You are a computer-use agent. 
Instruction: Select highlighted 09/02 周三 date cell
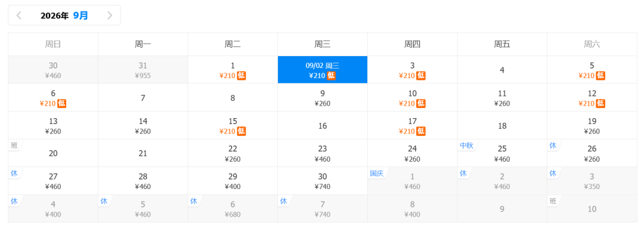(x=323, y=70)
